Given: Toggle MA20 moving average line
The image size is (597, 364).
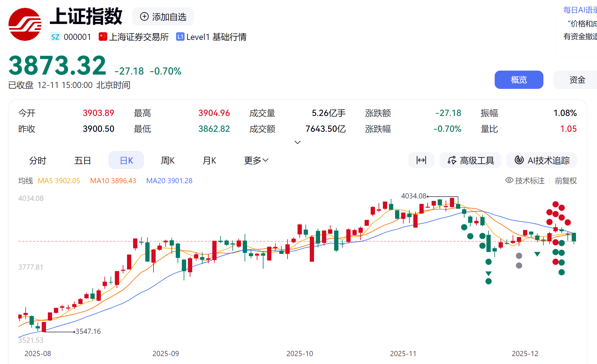Looking at the screenshot, I should click(169, 181).
